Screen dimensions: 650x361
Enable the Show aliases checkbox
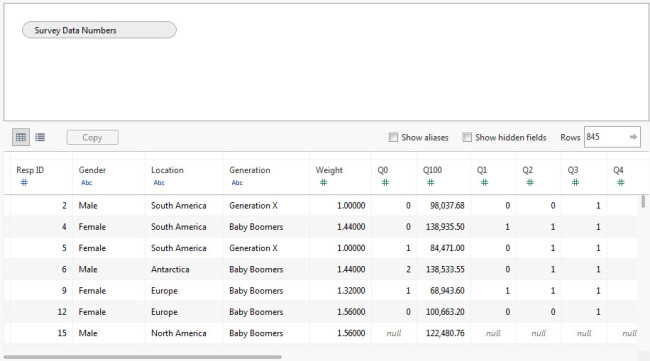(393, 137)
